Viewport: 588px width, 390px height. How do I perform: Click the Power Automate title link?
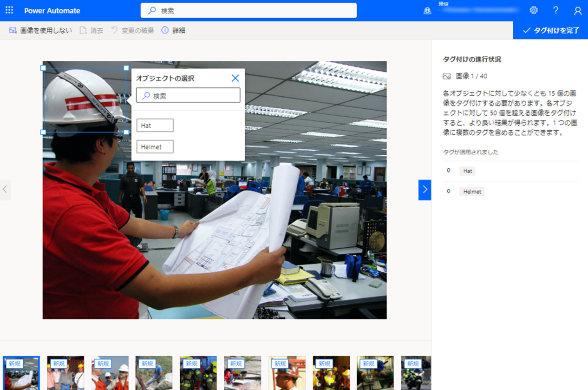click(52, 11)
